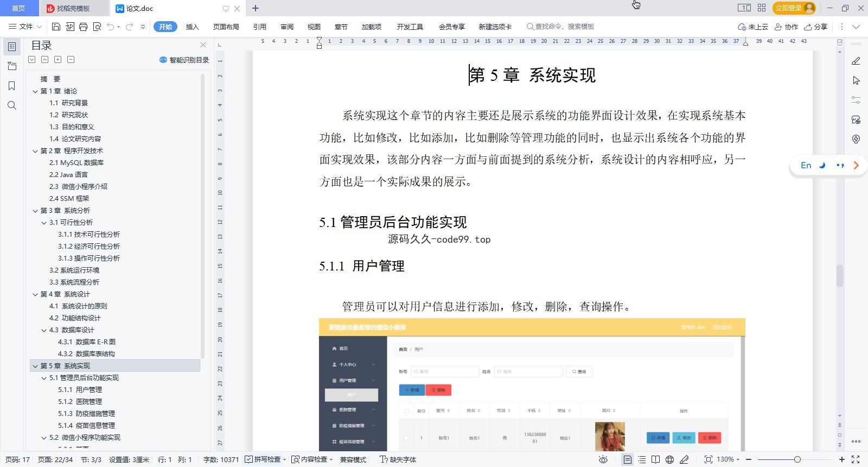Select the 引用 ribbon tab
868x467 pixels.
pyautogui.click(x=259, y=27)
